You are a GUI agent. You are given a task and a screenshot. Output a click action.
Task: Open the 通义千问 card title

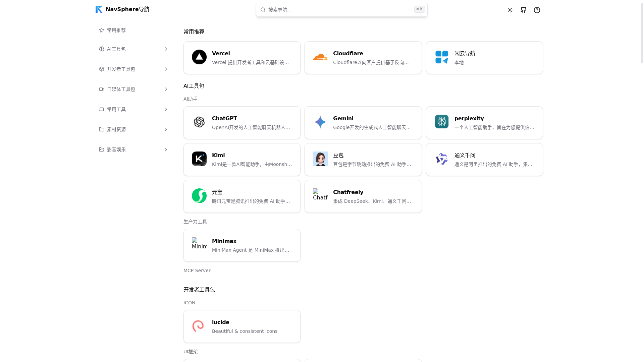(465, 155)
